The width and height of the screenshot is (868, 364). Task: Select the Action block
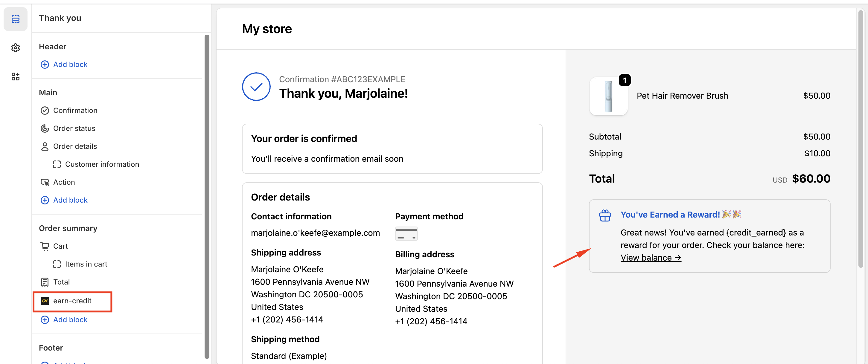tap(64, 182)
